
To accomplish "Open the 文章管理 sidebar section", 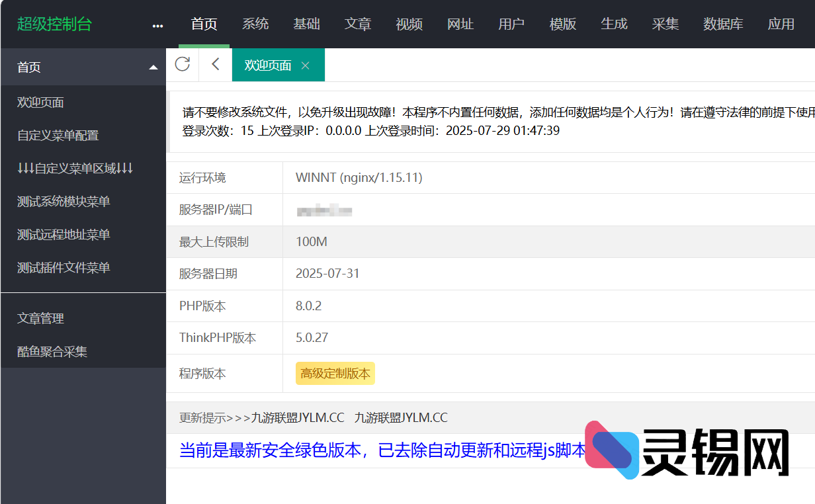I will pos(41,317).
